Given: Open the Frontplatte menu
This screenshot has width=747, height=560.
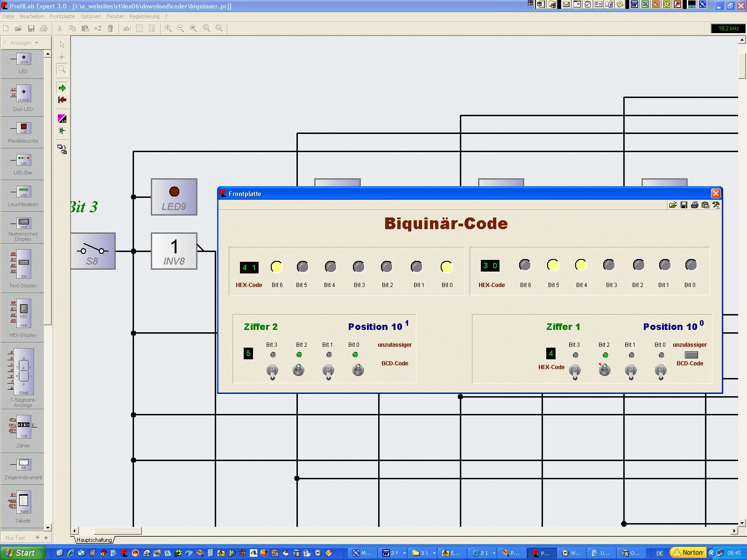Looking at the screenshot, I should (x=62, y=16).
